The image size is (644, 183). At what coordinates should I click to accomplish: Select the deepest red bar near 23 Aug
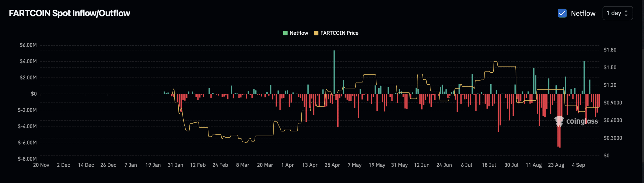[x=560, y=121]
